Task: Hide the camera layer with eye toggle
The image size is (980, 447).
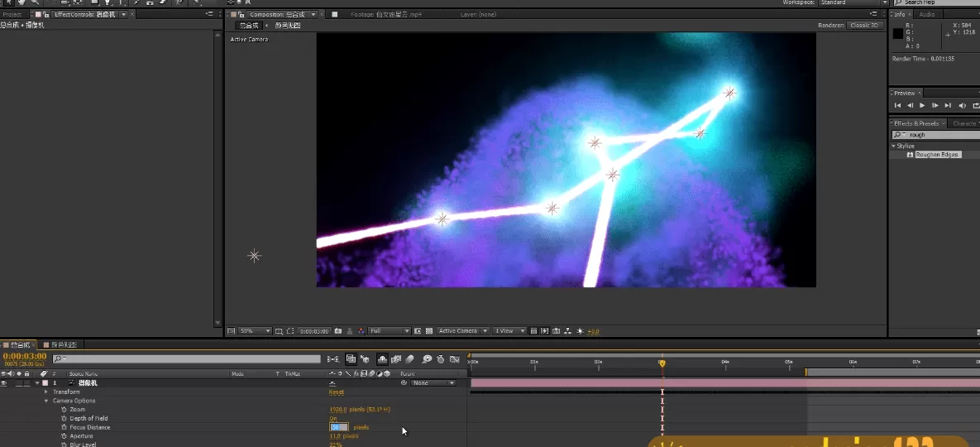Action: coord(4,383)
